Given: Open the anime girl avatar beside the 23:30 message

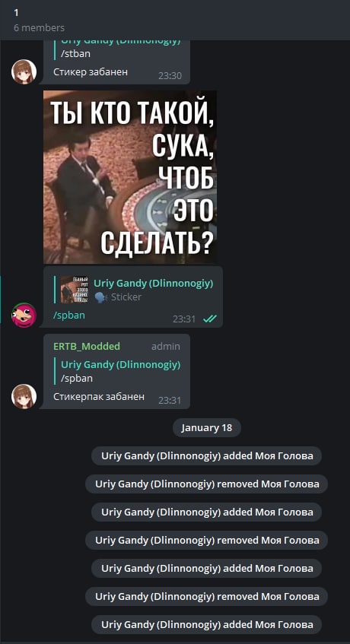Looking at the screenshot, I should point(24,72).
